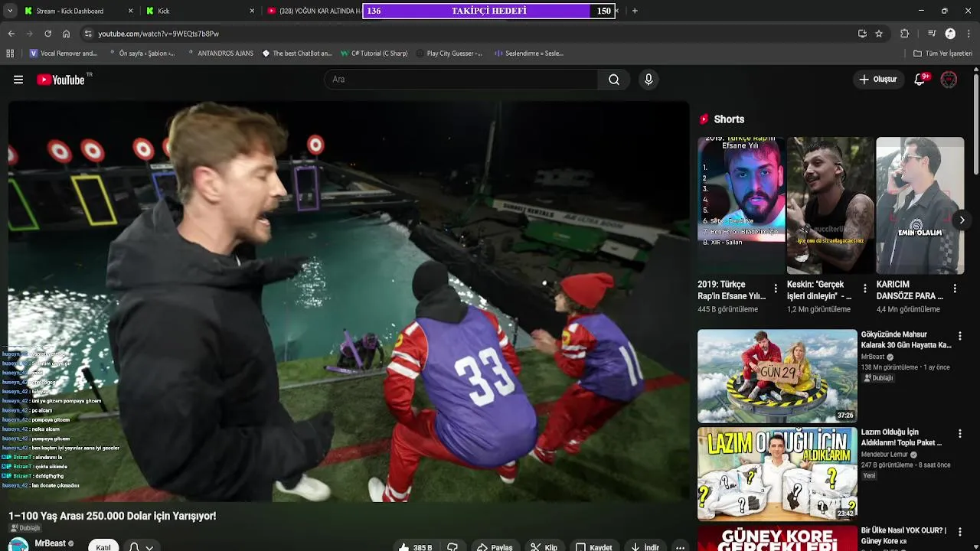Open Bir Ülke Nasıl YOK OLUR video title
Image resolution: width=980 pixels, height=551 pixels.
(x=903, y=536)
